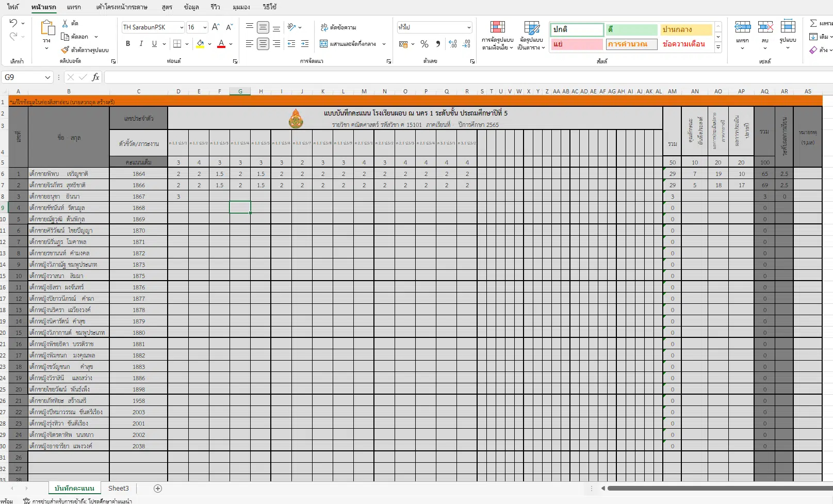Toggle Italic formatting
The height and width of the screenshot is (504, 833).
[141, 44]
